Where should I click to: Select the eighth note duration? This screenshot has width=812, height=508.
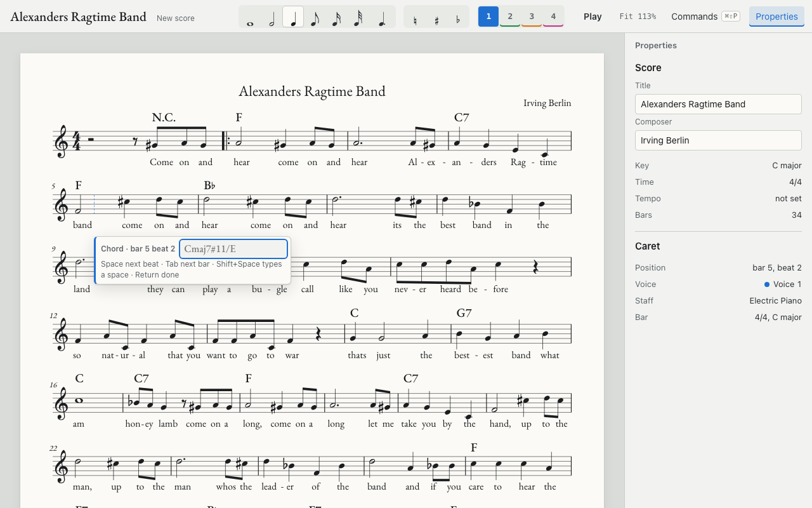coord(315,17)
